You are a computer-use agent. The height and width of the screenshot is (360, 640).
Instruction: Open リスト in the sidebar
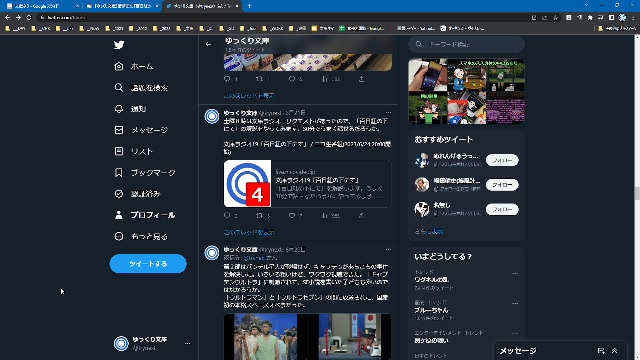tap(133, 151)
